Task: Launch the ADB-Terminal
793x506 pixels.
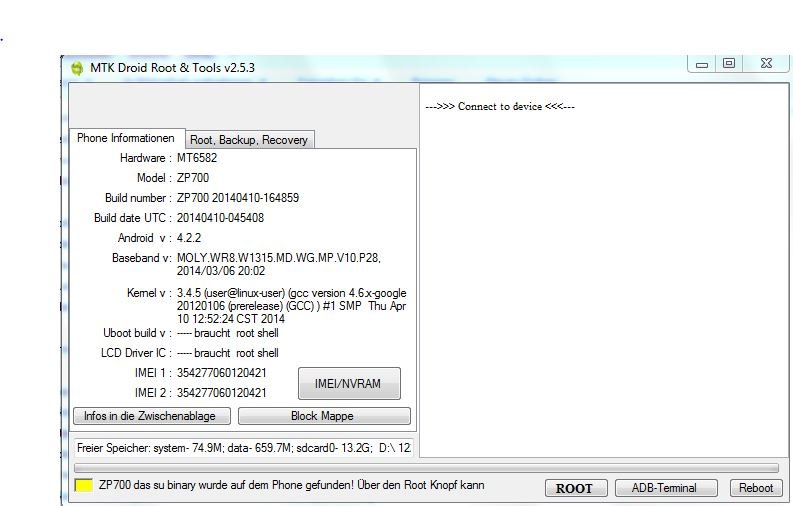Action: 666,488
